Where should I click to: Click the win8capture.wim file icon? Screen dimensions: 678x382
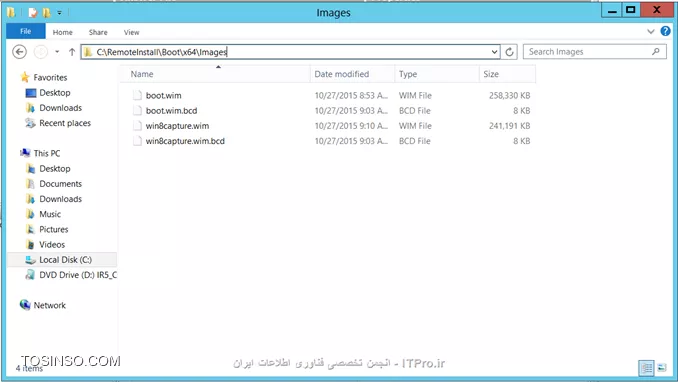[x=137, y=126]
